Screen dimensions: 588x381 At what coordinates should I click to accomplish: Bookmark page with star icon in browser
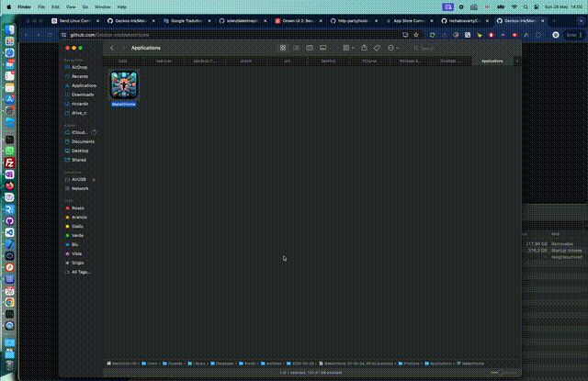click(x=416, y=35)
